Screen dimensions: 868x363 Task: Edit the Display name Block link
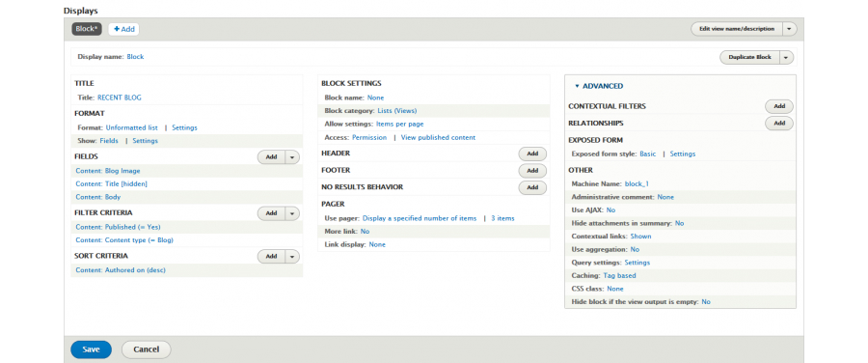[x=135, y=57]
